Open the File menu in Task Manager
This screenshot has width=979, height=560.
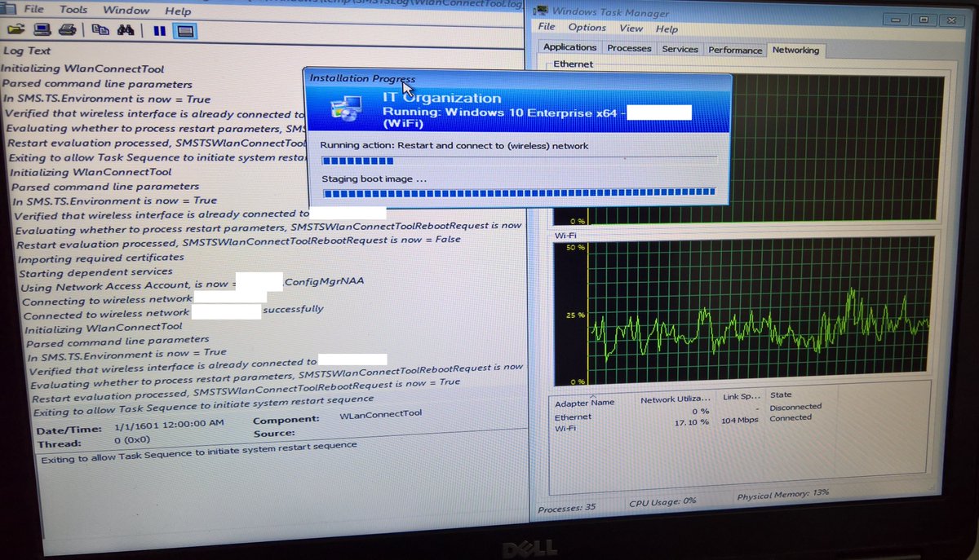click(x=547, y=27)
